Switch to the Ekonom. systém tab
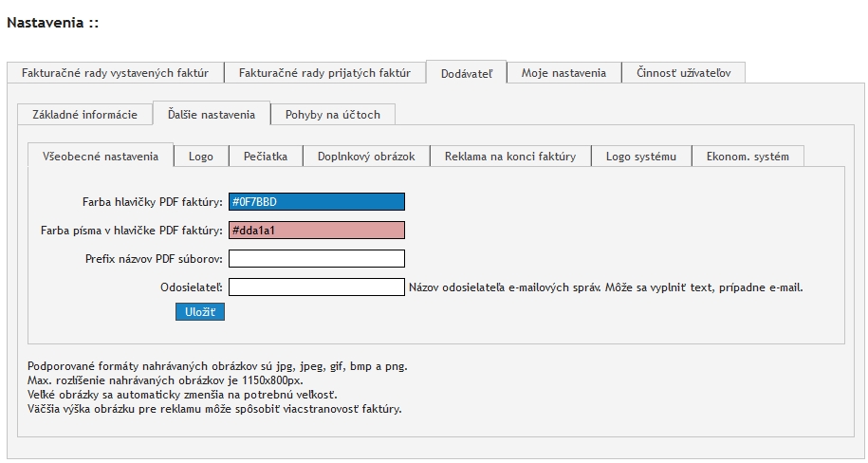Image resolution: width=868 pixels, height=463 pixels. pos(748,157)
